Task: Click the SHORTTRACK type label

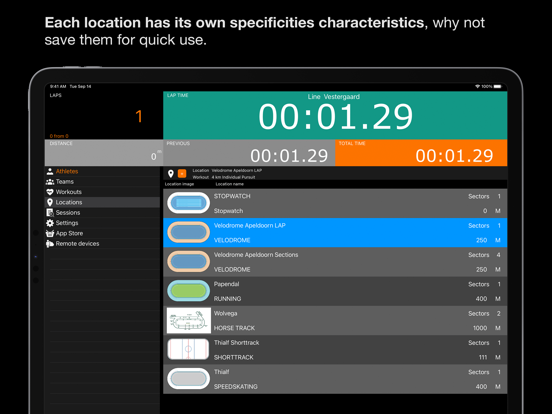Action: [233, 357]
